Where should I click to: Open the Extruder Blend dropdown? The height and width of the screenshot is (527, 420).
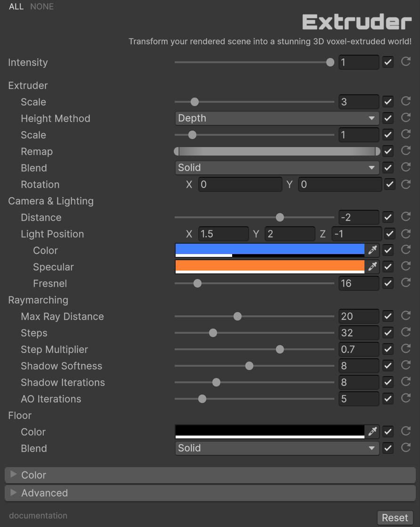coord(277,168)
